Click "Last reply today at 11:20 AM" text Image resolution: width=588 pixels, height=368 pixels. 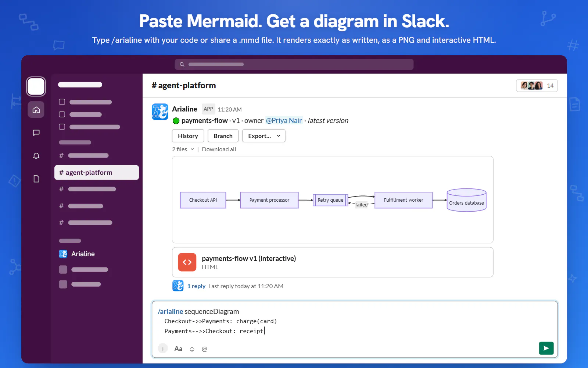246,286
